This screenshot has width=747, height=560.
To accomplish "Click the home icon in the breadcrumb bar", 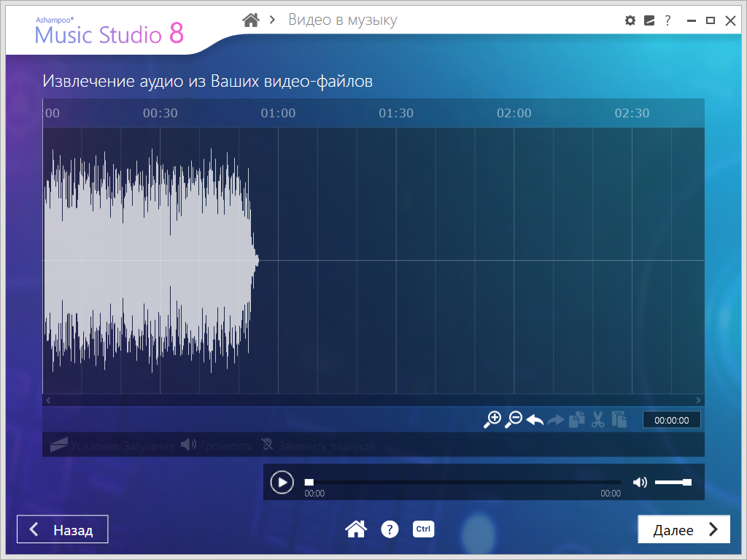I will click(251, 20).
